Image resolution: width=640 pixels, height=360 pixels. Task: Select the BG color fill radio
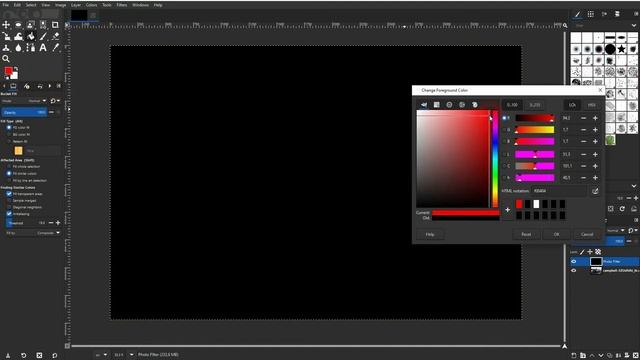pos(9,134)
